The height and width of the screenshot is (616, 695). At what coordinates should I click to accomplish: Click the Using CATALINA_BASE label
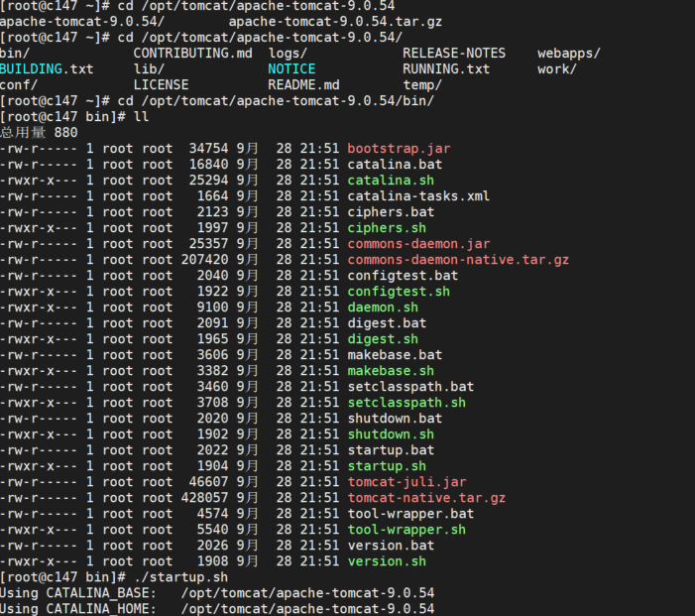coord(78,593)
